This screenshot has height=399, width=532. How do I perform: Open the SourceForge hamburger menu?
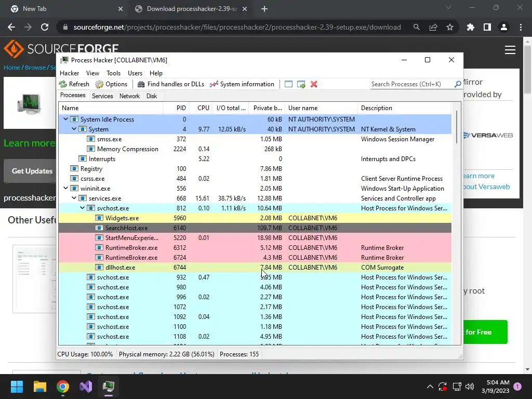click(x=510, y=50)
